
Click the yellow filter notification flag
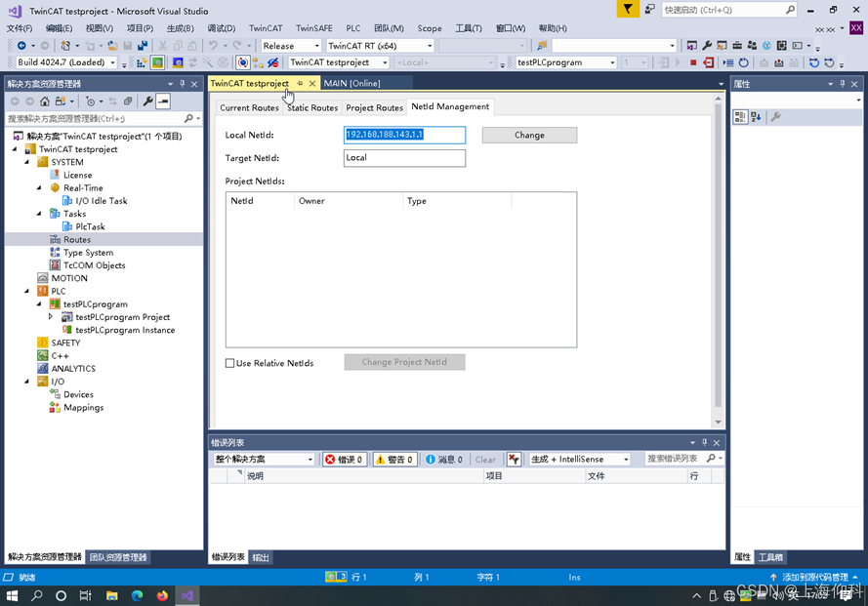pyautogui.click(x=628, y=9)
